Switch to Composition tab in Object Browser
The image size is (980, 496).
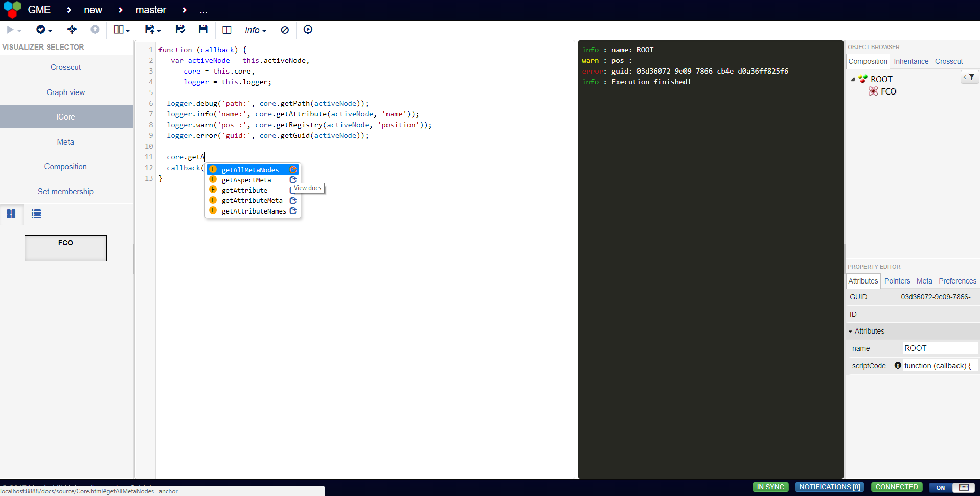point(868,61)
